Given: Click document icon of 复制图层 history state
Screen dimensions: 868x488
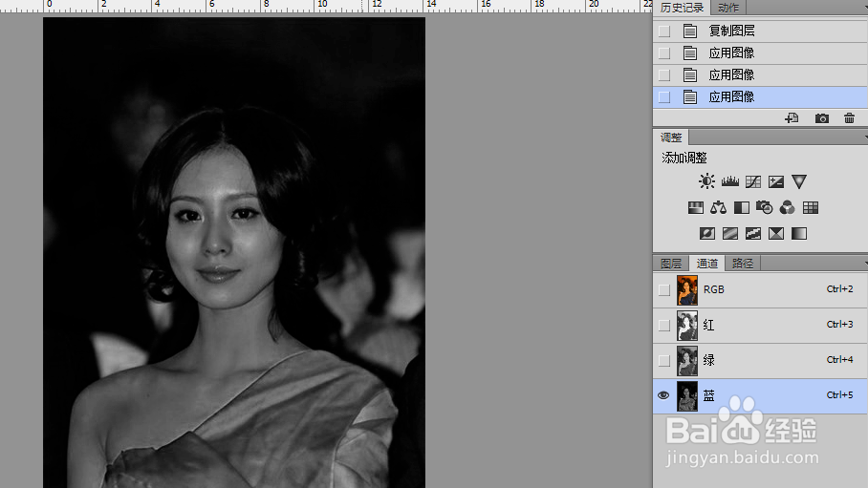Looking at the screenshot, I should (690, 31).
